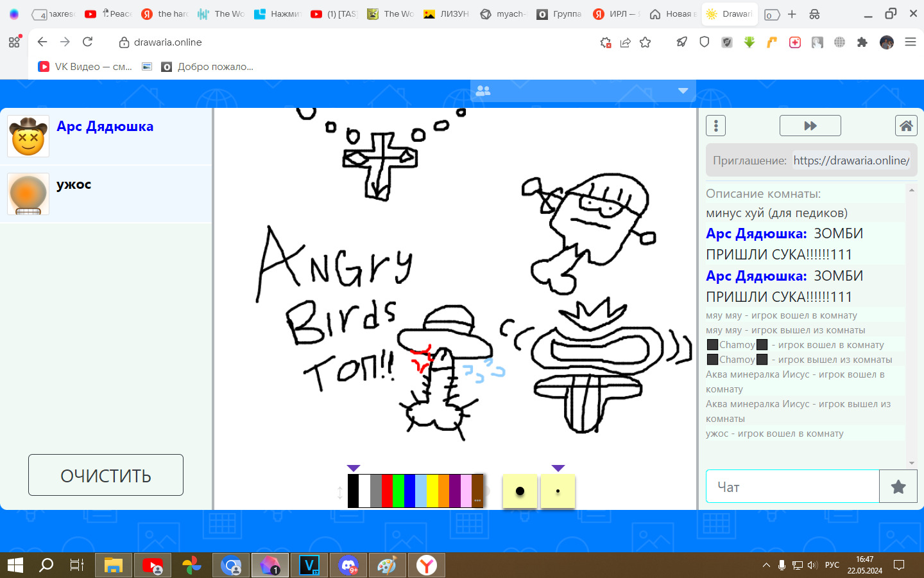This screenshot has width=924, height=578.
Task: Click the star button beside chat field
Action: pos(898,487)
